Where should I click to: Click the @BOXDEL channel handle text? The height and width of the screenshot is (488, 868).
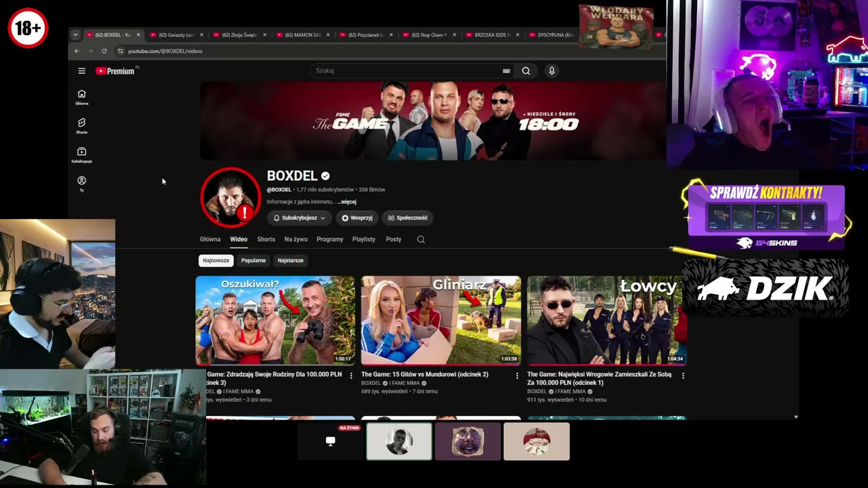point(279,190)
